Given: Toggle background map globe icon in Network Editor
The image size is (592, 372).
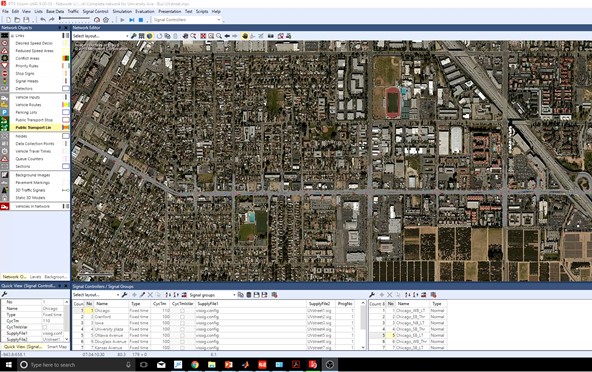Looking at the screenshot, I should 150,36.
